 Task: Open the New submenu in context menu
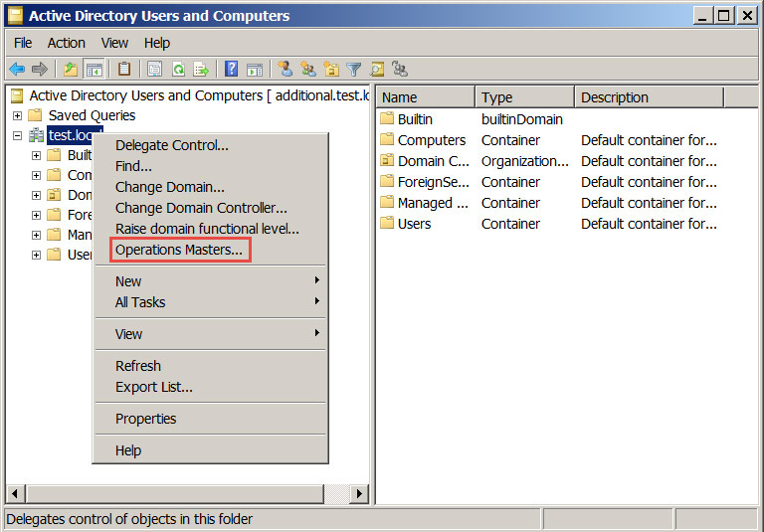pos(128,281)
